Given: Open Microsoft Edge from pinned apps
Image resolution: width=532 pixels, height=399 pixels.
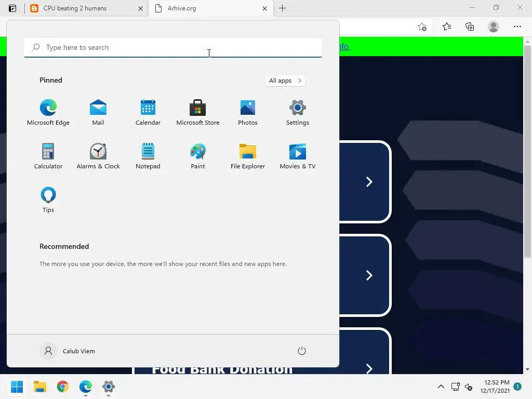Looking at the screenshot, I should [x=48, y=113].
